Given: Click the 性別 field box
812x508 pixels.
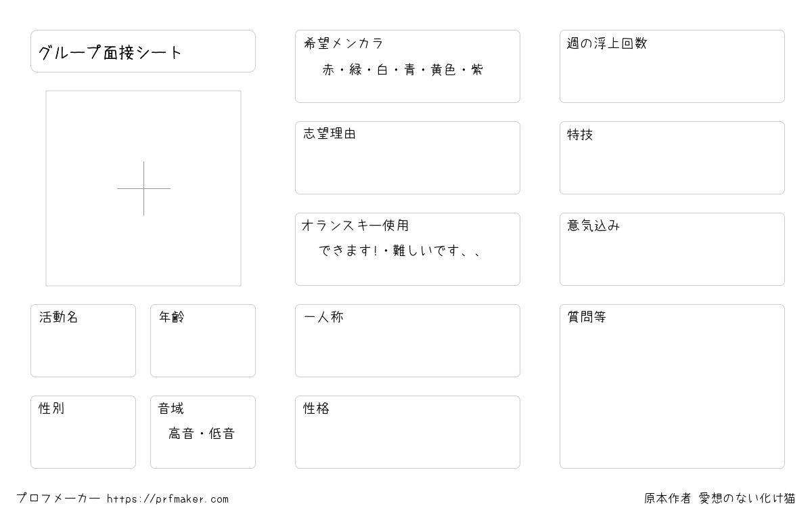Looking at the screenshot, I should [x=83, y=432].
